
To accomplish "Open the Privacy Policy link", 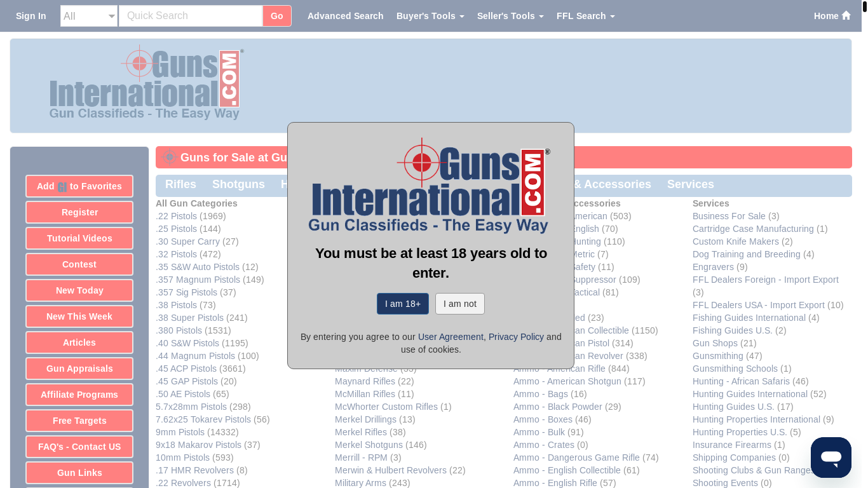I will (x=516, y=337).
